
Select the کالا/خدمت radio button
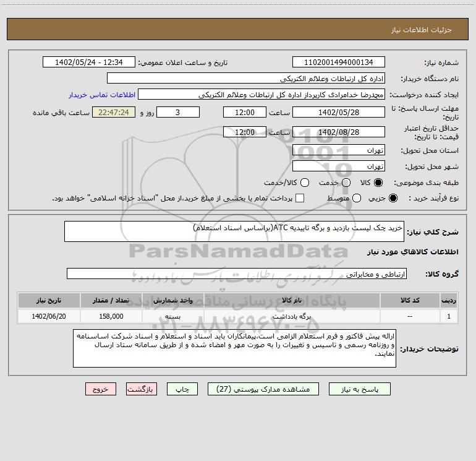[x=305, y=183]
